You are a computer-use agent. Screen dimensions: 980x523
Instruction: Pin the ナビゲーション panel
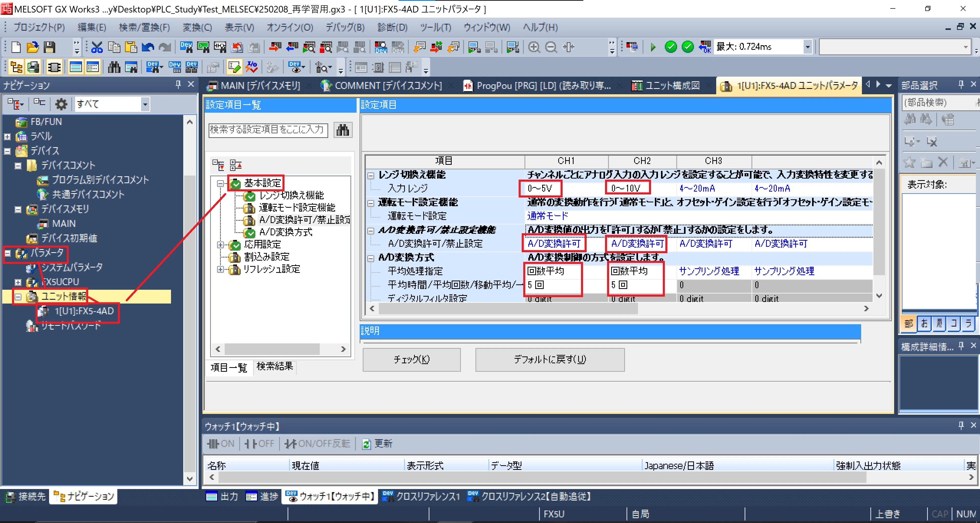[178, 84]
